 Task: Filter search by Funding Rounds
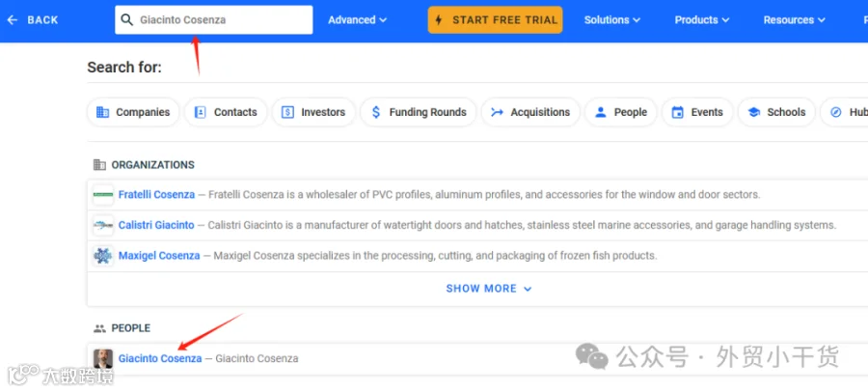pos(419,112)
